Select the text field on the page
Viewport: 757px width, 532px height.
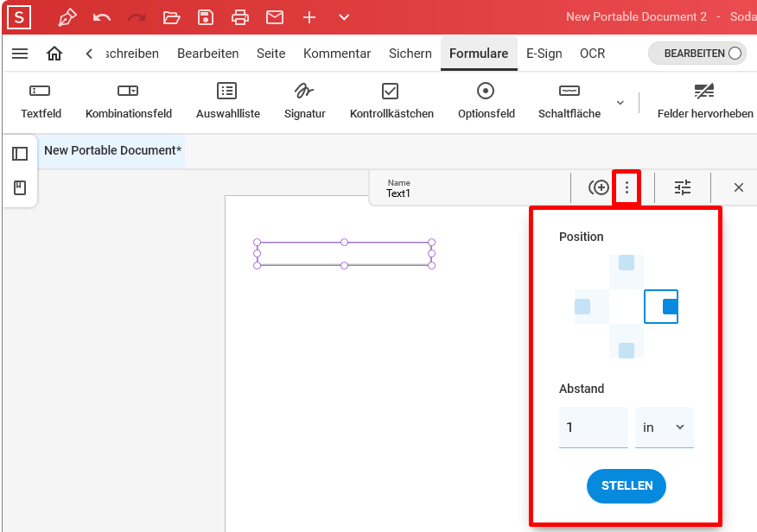tap(344, 254)
